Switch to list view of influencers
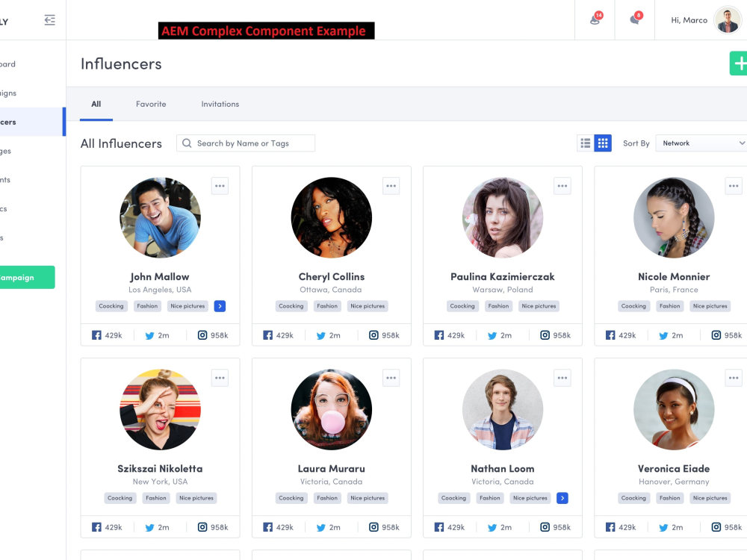 point(585,143)
